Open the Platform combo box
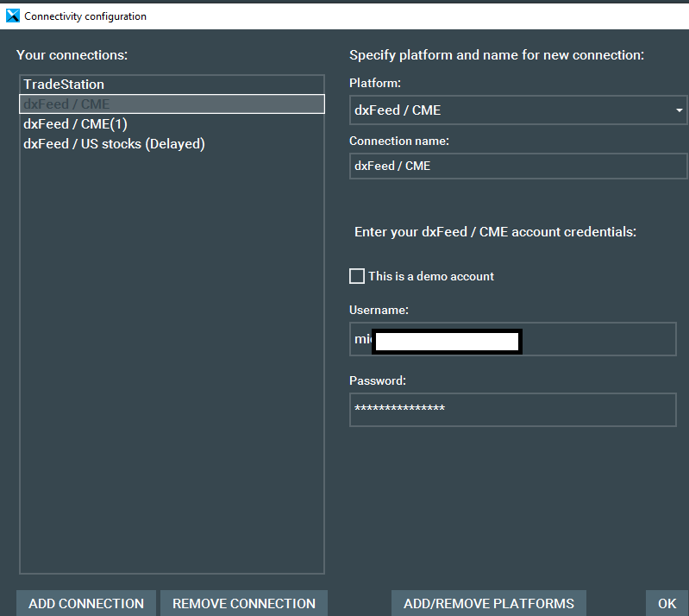 pyautogui.click(x=509, y=110)
